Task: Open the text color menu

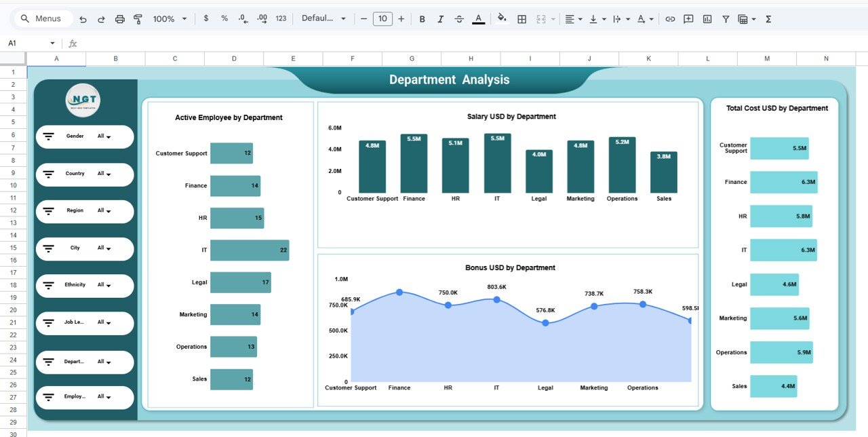Action: click(478, 18)
